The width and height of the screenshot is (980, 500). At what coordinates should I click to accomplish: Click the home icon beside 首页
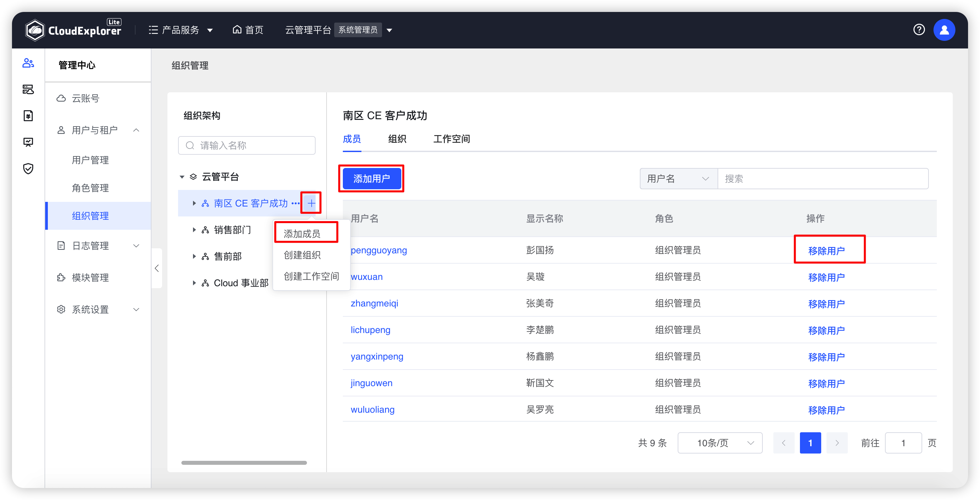(237, 30)
